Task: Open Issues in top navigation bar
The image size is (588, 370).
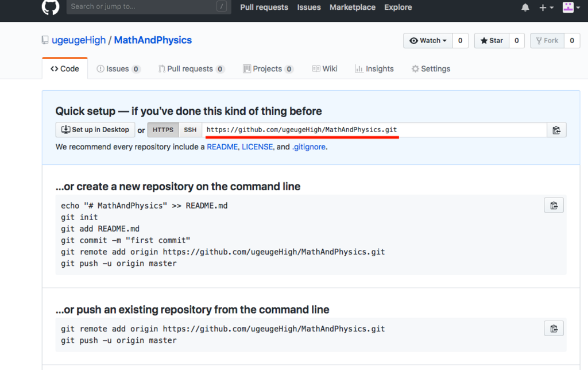Action: 308,7
